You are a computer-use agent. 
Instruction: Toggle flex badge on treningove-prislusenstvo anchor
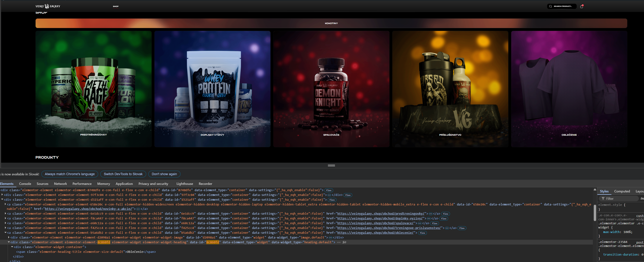[x=462, y=228]
